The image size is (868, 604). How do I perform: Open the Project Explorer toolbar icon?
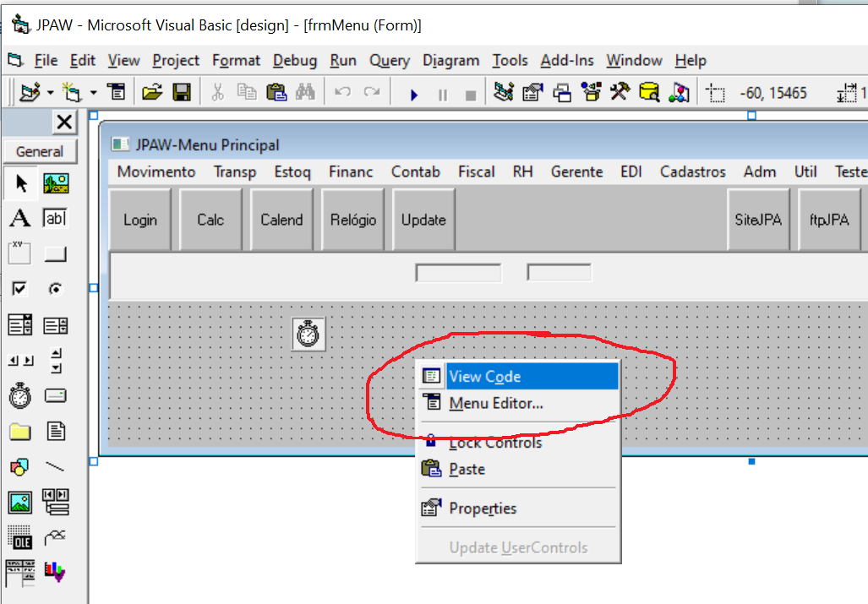tap(504, 92)
